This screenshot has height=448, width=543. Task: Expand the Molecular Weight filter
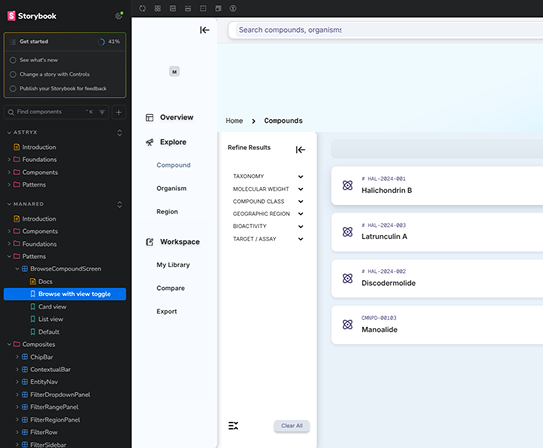301,189
